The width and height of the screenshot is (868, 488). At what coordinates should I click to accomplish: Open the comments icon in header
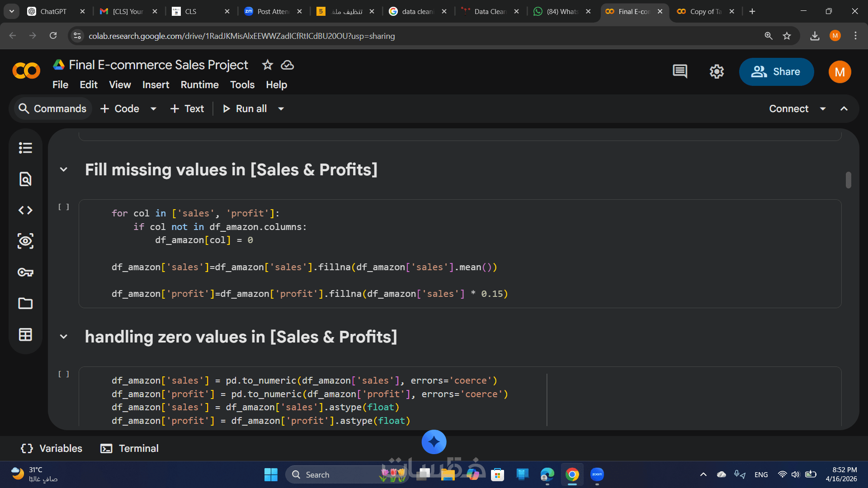pos(680,71)
